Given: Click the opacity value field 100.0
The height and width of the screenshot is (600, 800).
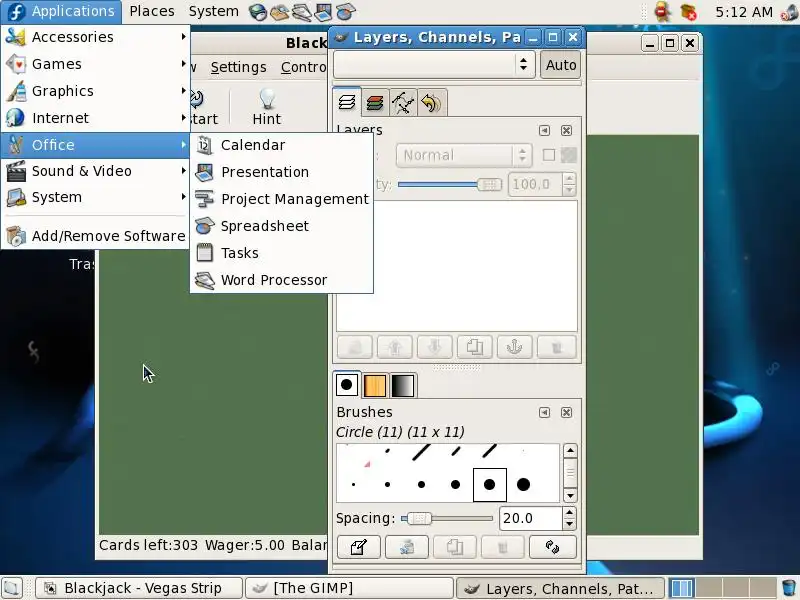Looking at the screenshot, I should [x=535, y=184].
